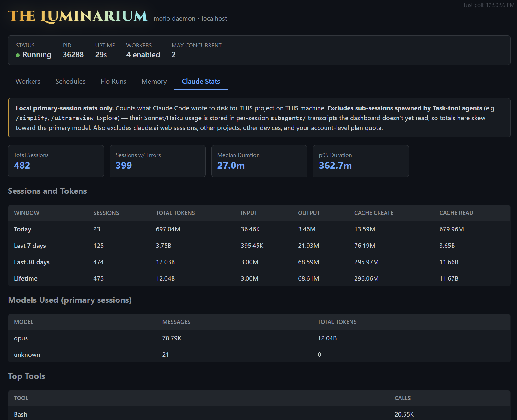The image size is (517, 420).
Task: Click THE LUMINARIUM logo title
Action: 77,16
